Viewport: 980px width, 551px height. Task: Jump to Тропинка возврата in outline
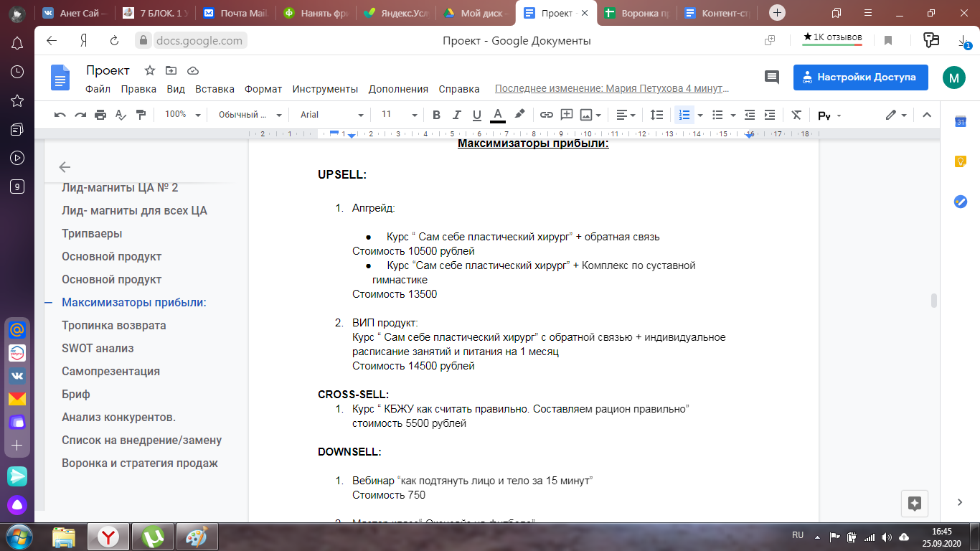[114, 325]
